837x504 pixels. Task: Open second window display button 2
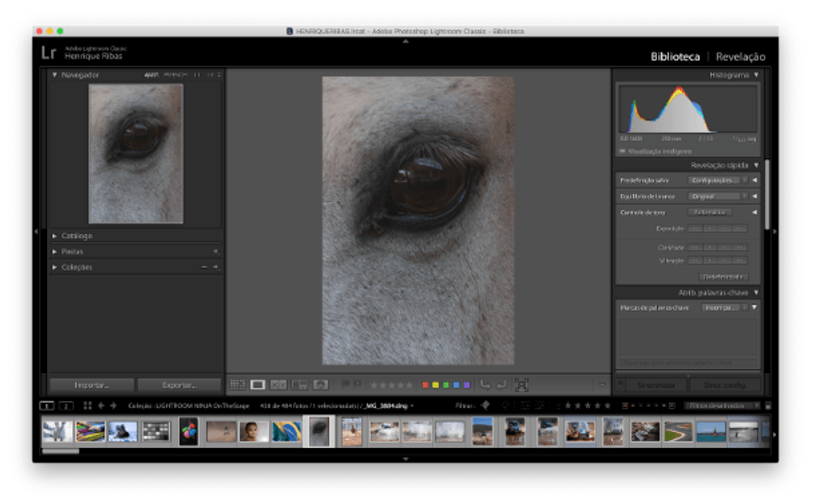tap(66, 406)
